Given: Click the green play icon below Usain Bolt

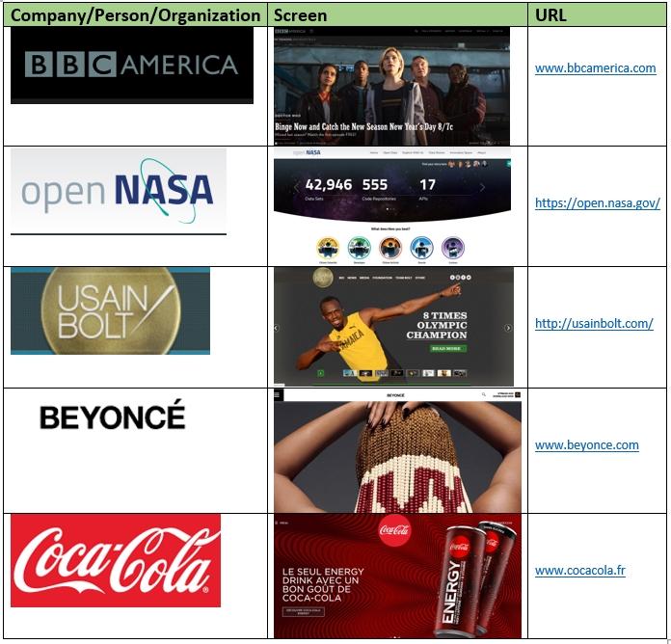Looking at the screenshot, I should coord(320,373).
